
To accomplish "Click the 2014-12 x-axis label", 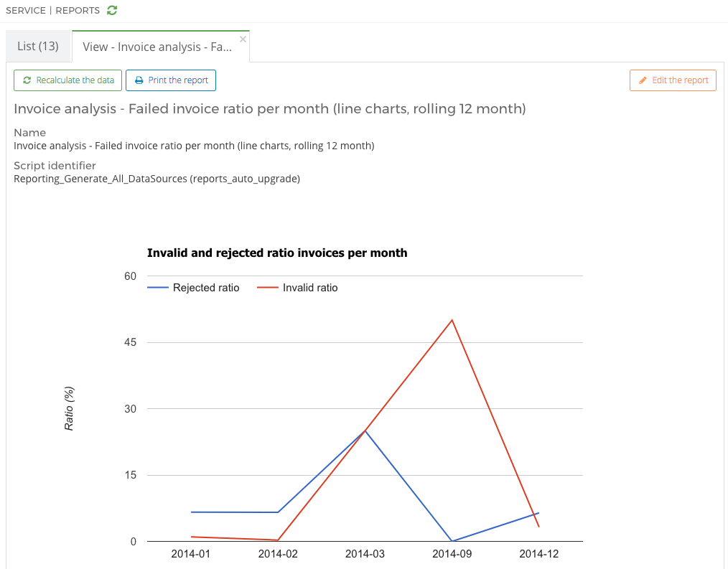I will 538,555.
